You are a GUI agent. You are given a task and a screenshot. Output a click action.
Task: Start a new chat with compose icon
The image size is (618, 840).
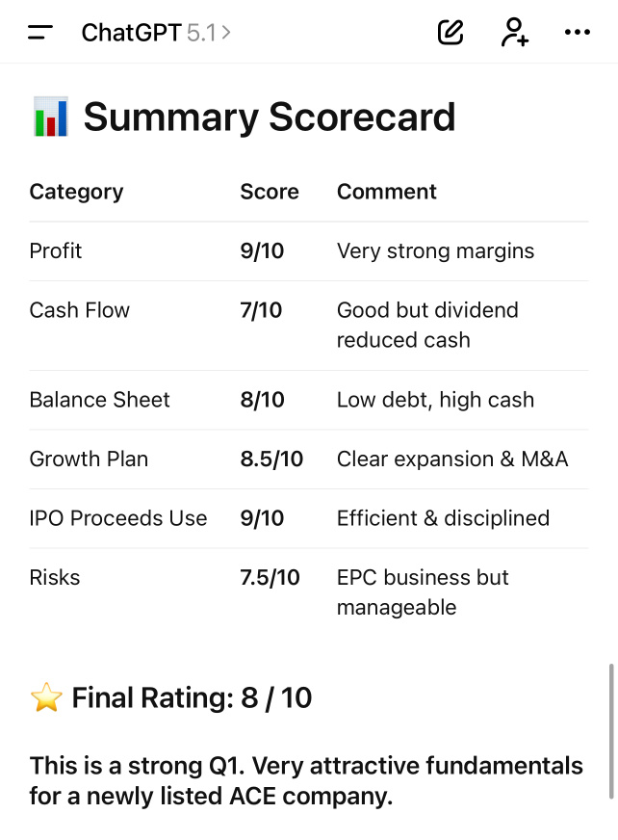pyautogui.click(x=451, y=32)
